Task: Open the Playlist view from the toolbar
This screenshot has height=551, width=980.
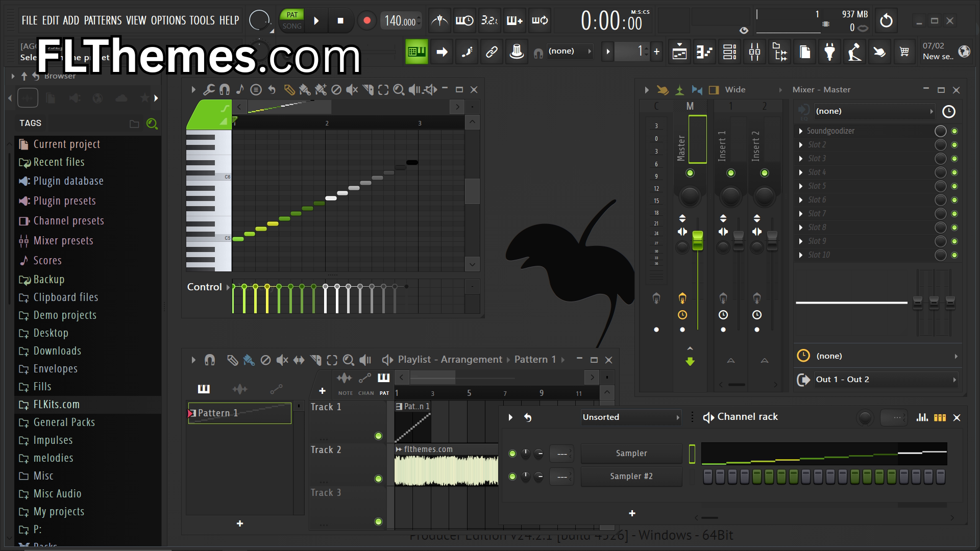Action: click(679, 52)
